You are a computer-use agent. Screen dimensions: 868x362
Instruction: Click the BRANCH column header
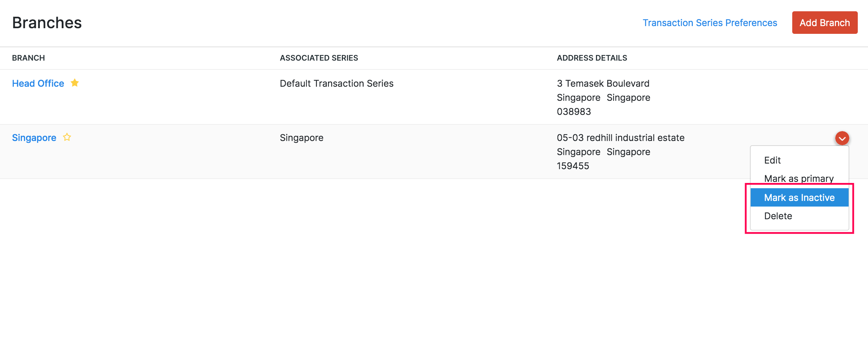point(29,58)
